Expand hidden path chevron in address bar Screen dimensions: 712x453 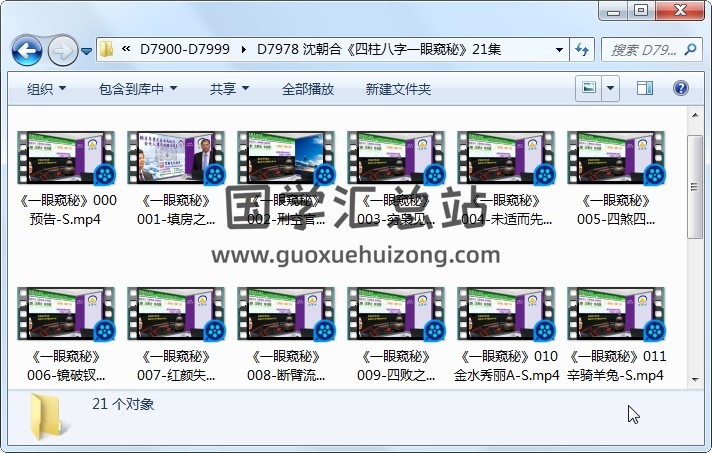126,49
